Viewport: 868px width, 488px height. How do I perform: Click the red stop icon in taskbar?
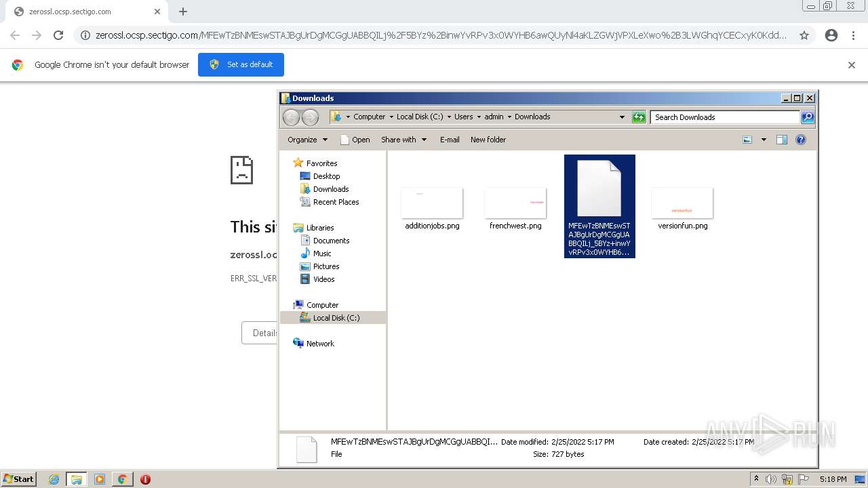pos(145,479)
